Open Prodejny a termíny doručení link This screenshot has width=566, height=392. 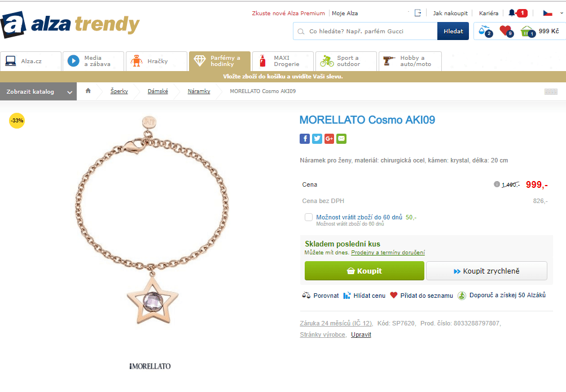pos(388,253)
